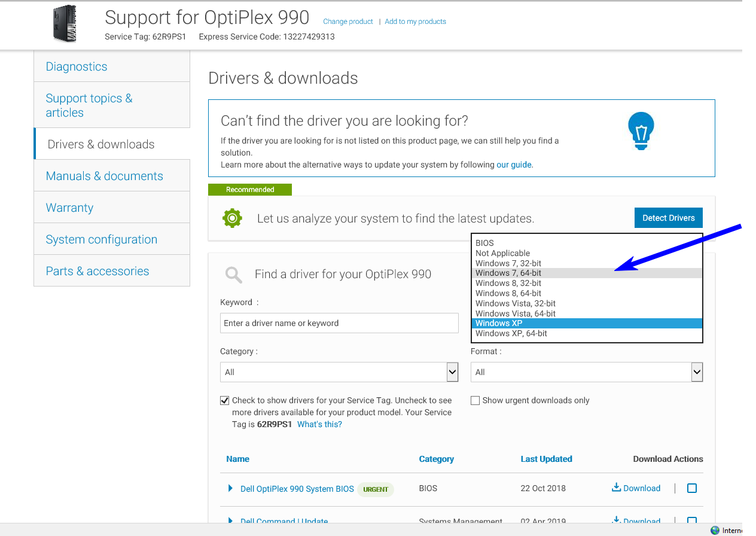This screenshot has height=536, width=756.
Task: Click the Express Service Code 13227429313 text
Action: click(267, 36)
